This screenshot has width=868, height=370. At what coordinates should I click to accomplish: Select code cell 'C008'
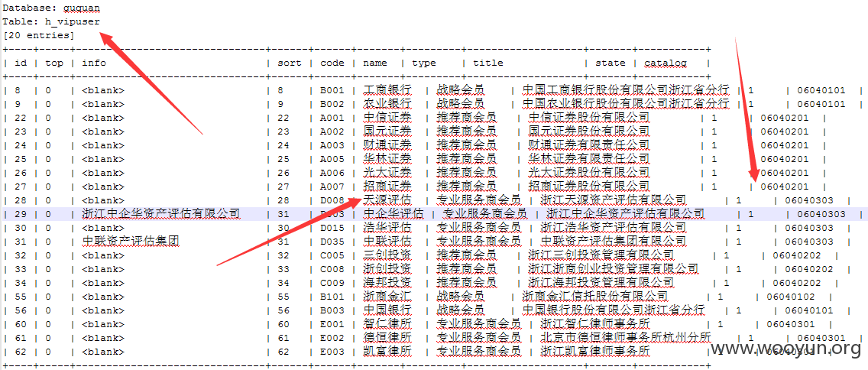coord(332,269)
